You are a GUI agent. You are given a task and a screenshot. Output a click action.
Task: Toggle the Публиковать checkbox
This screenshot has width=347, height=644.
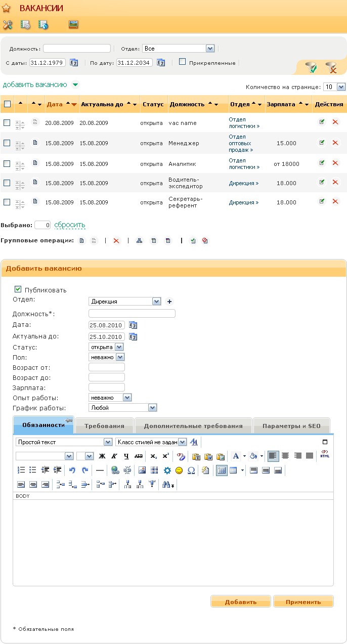18,289
